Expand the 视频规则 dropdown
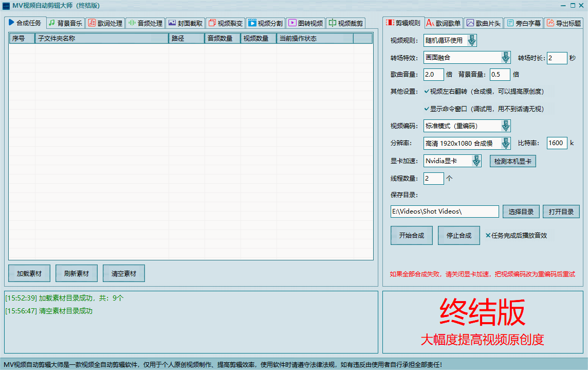Viewport: 588px width, 370px height. (471, 41)
